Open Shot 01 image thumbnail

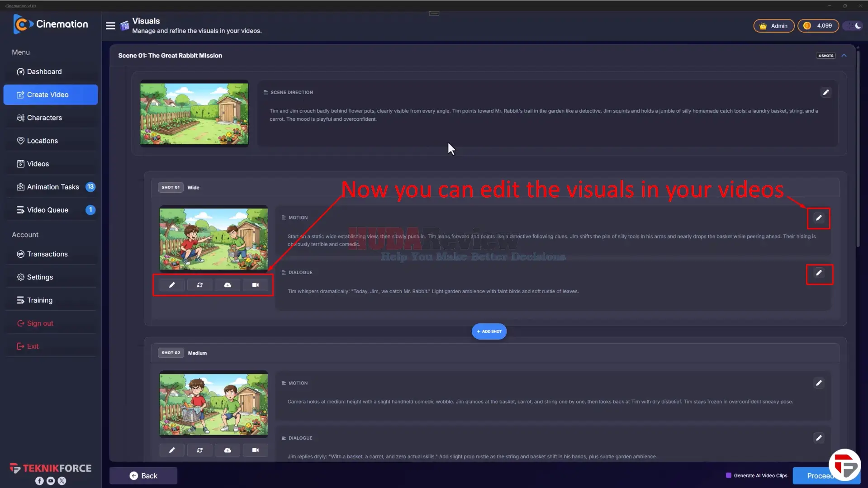213,239
